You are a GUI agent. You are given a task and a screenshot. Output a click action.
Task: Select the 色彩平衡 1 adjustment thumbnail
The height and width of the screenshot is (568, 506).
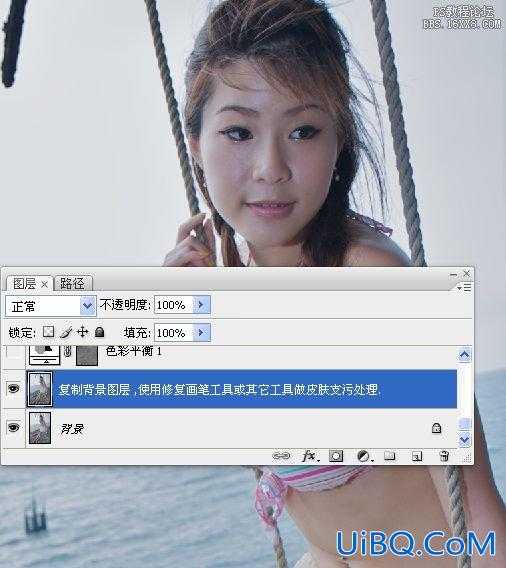click(45, 355)
